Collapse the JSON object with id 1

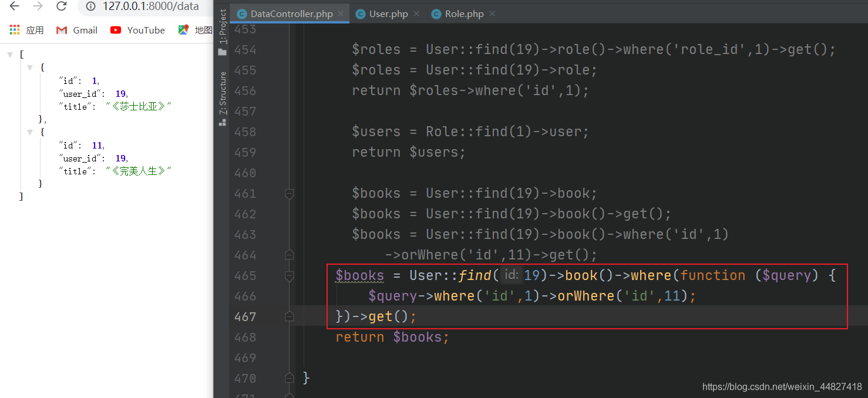click(31, 68)
